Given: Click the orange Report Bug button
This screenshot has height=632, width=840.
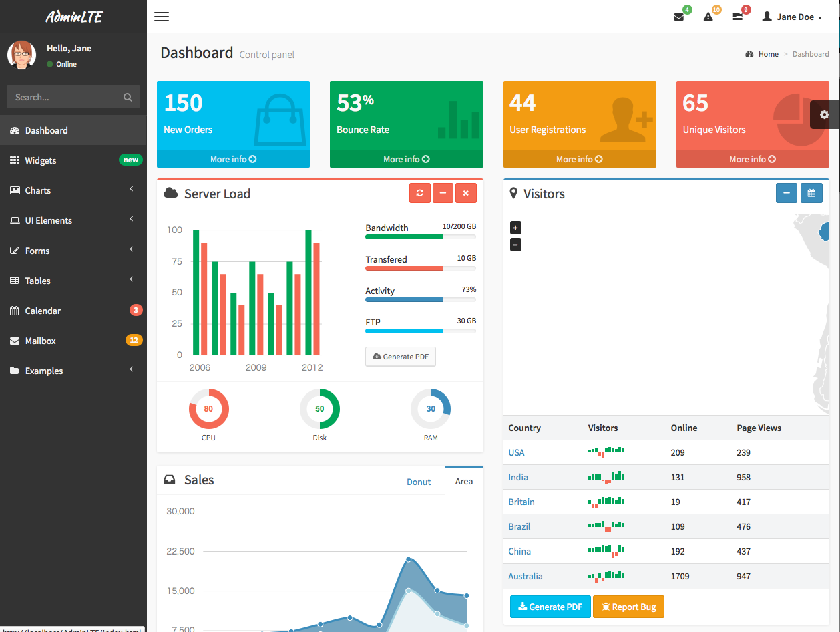Looking at the screenshot, I should pyautogui.click(x=628, y=607).
